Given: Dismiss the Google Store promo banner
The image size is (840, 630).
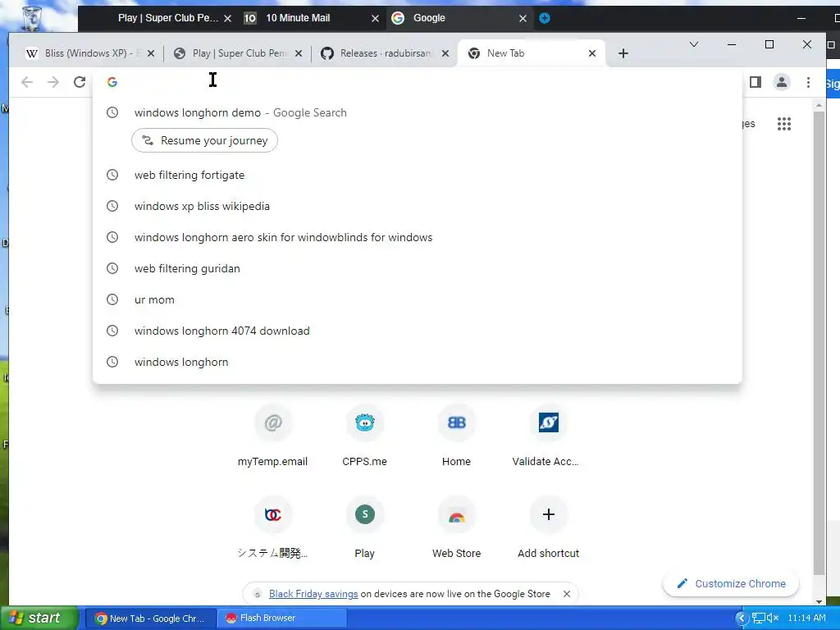Looking at the screenshot, I should 567,594.
